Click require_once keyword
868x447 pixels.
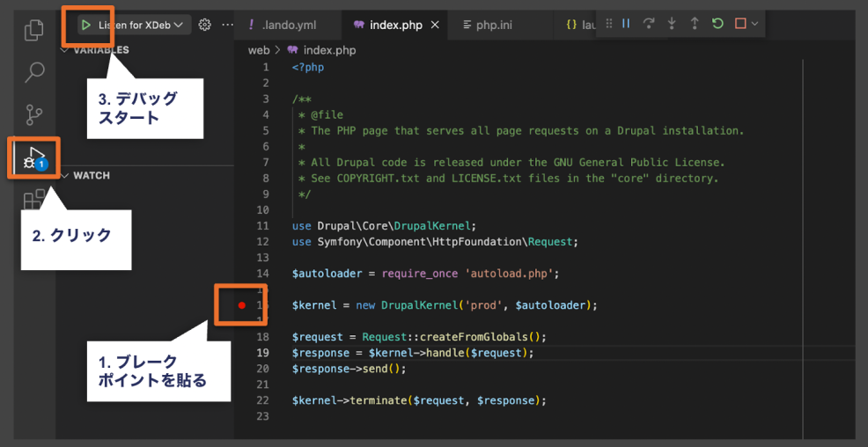pos(420,274)
